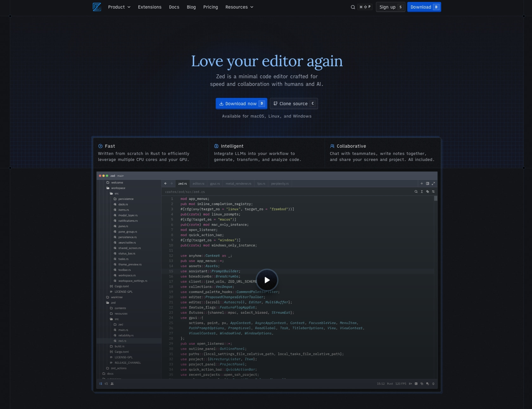The height and width of the screenshot is (409, 532).
Task: Switch to the metal_renderer.rs tab
Action: [238, 183]
